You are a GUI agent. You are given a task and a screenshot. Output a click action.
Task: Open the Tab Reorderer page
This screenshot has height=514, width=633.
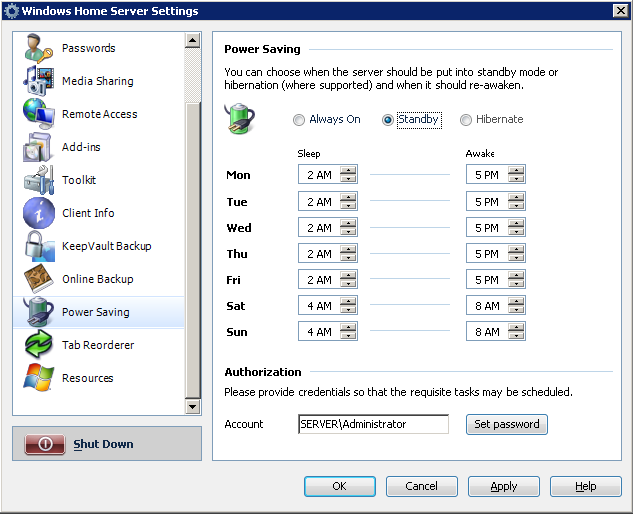click(99, 345)
